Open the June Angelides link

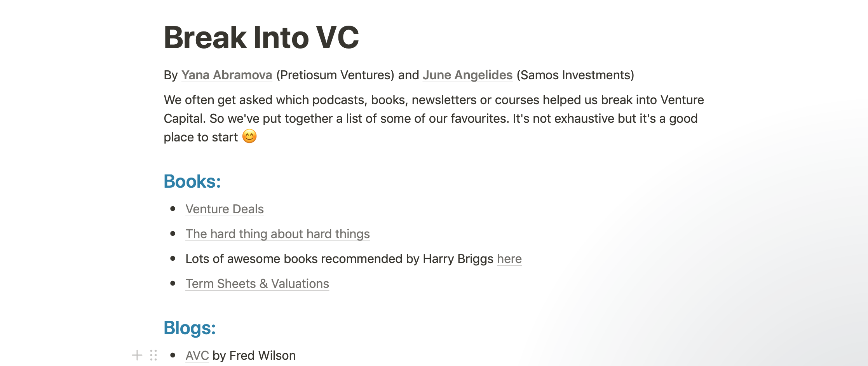[x=467, y=75]
